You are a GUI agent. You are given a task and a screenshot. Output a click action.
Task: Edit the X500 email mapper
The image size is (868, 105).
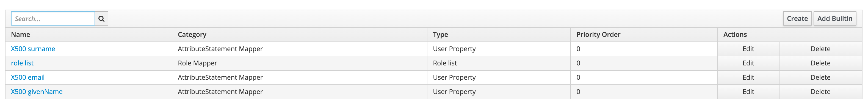click(x=748, y=78)
